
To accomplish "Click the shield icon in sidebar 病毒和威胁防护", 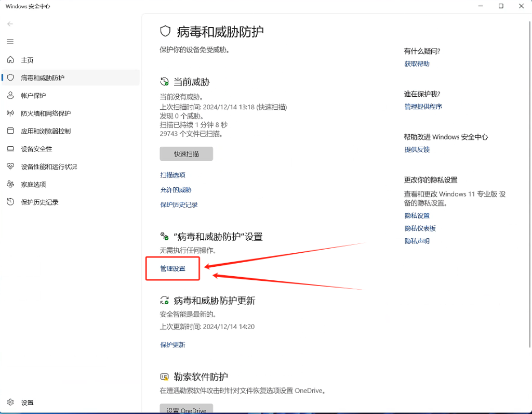I will [x=10, y=78].
